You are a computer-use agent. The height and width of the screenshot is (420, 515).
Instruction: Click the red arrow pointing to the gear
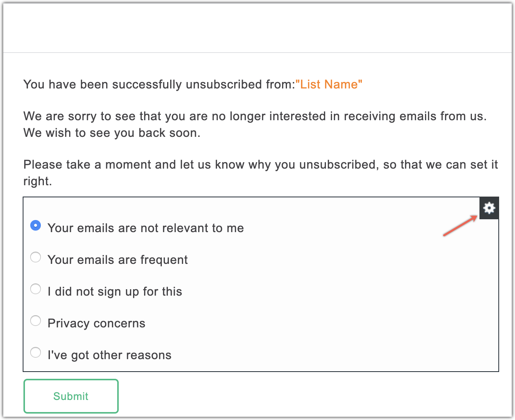click(460, 226)
